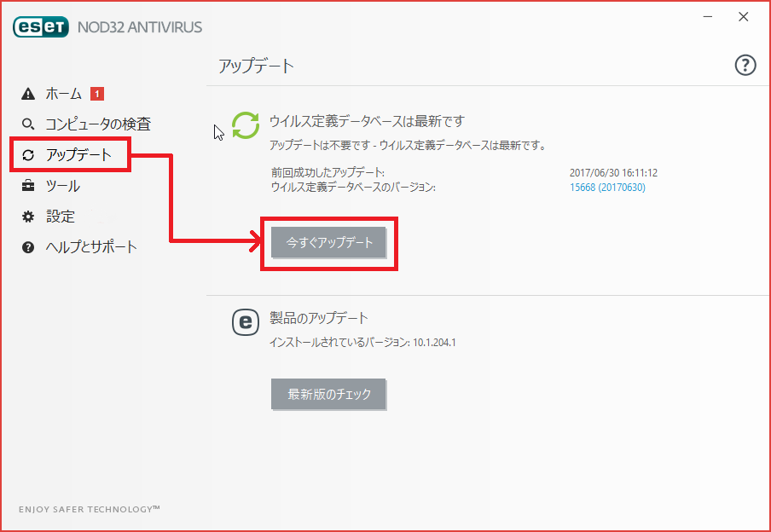Click the ESET 'e' product update icon
The image size is (771, 532).
(246, 322)
